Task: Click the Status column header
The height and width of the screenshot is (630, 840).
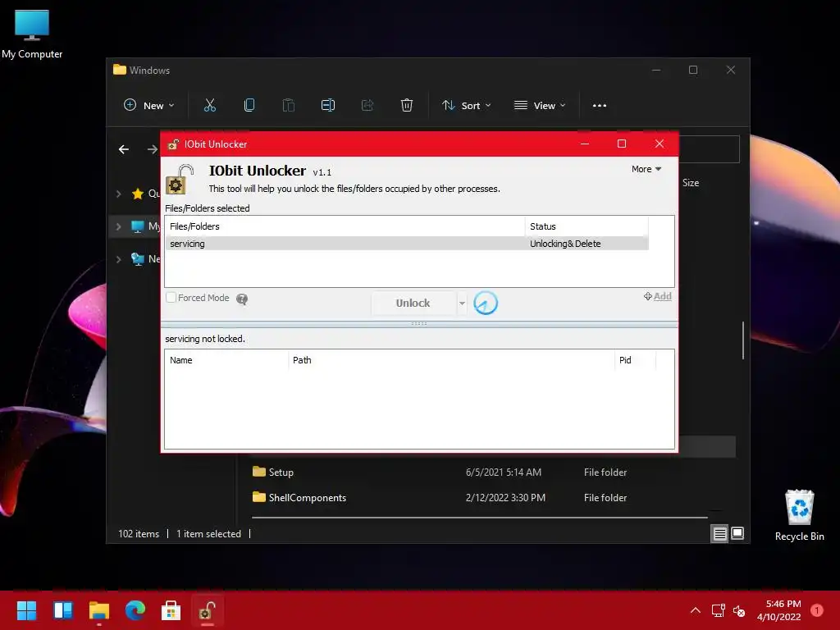Action: [587, 226]
